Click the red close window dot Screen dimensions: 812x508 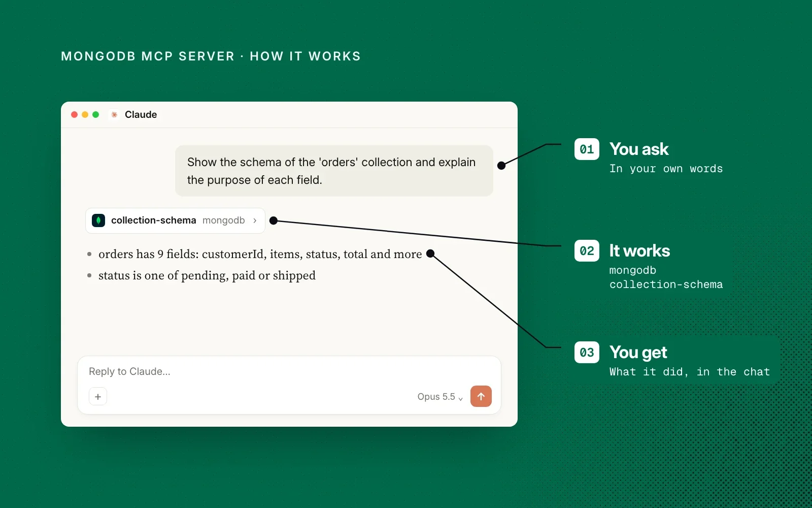(x=74, y=115)
